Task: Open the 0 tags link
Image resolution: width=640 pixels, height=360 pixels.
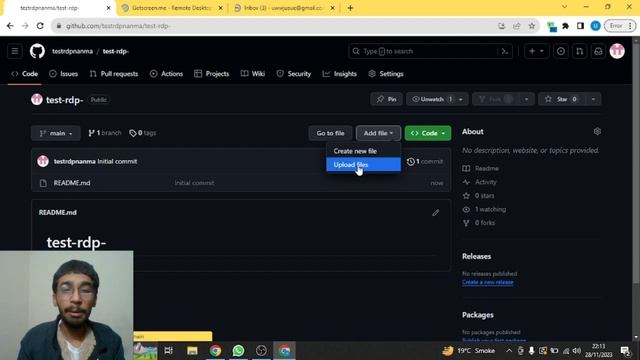Action: coord(142,133)
